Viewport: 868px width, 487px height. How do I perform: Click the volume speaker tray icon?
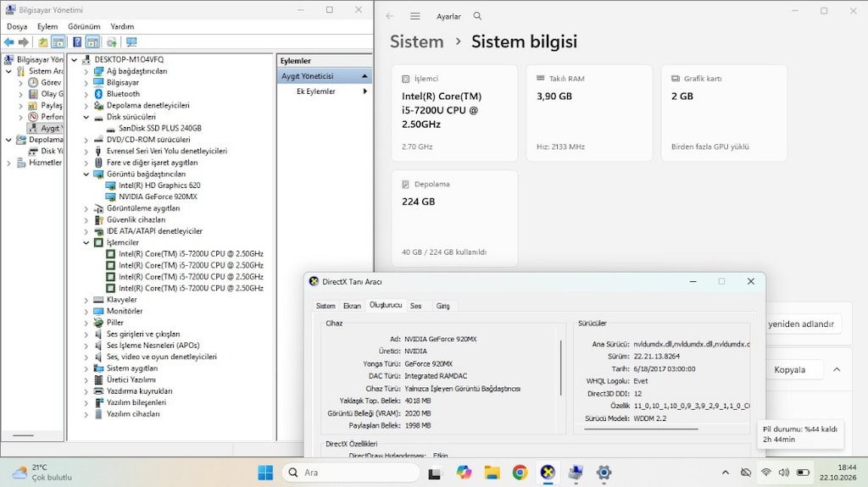[784, 472]
